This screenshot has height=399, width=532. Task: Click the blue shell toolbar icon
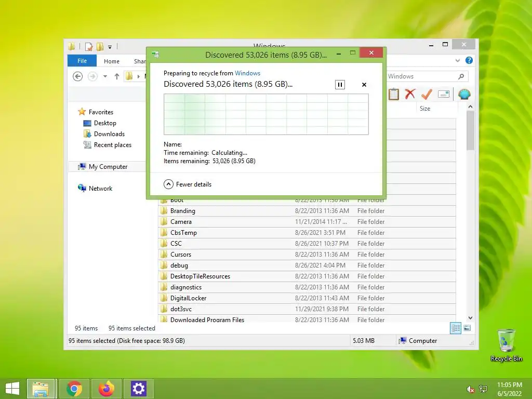click(464, 94)
